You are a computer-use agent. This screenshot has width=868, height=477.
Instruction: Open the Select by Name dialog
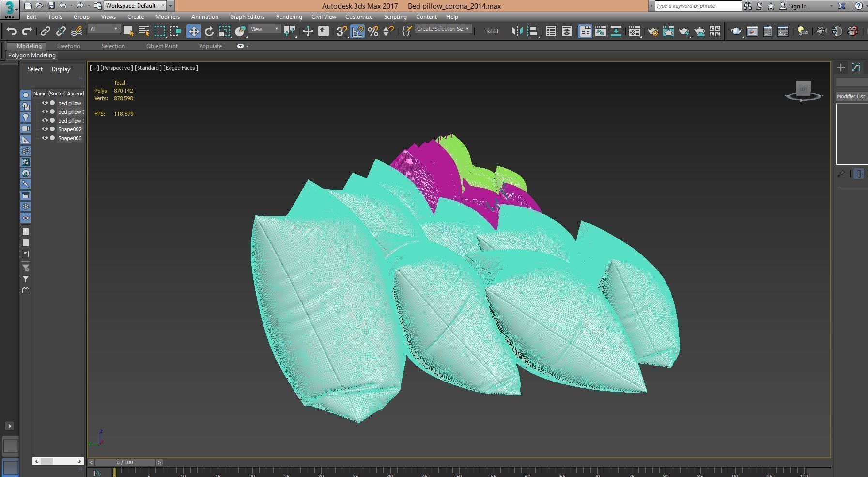[x=144, y=32]
